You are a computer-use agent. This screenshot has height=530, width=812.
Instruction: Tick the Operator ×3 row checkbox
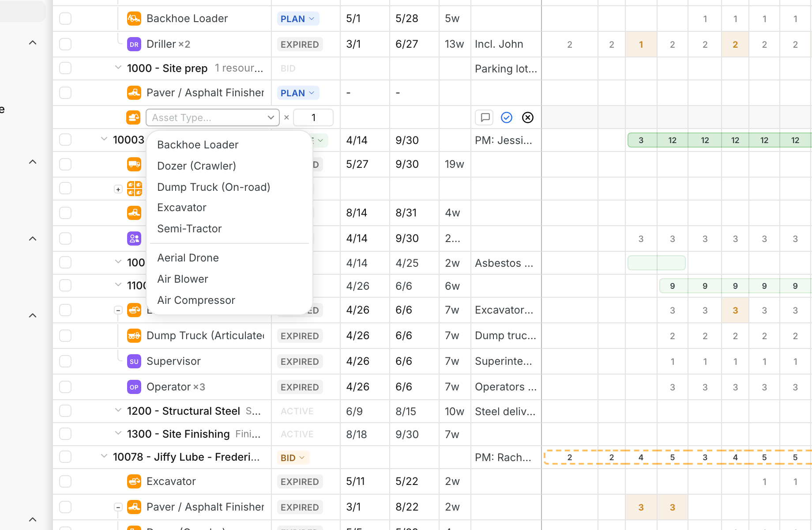(65, 387)
